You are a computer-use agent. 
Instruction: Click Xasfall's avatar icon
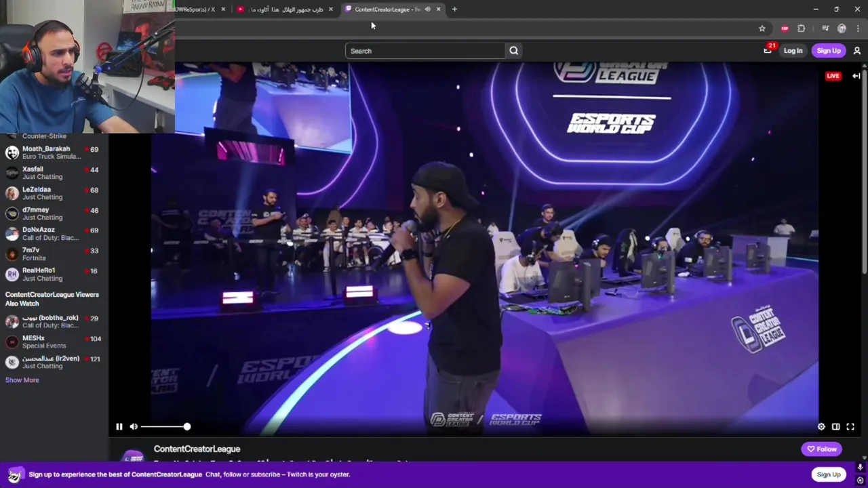pyautogui.click(x=12, y=173)
